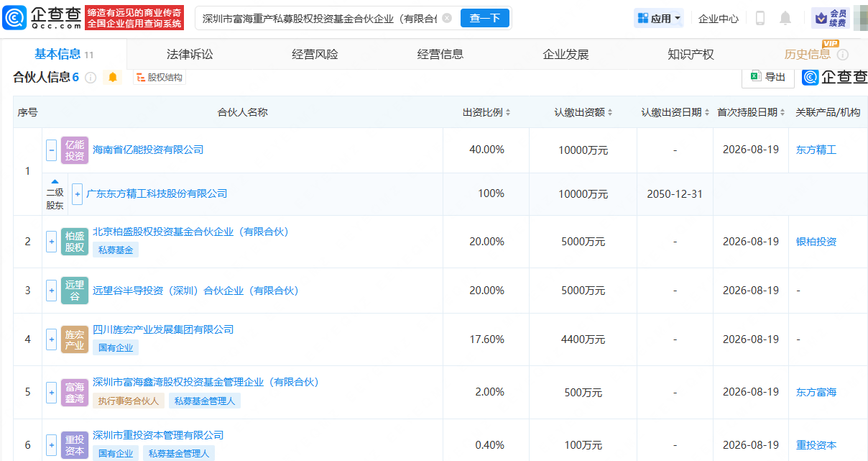Expand the 四川旌宏产业发展集团 row
The height and width of the screenshot is (461, 868).
click(x=51, y=339)
